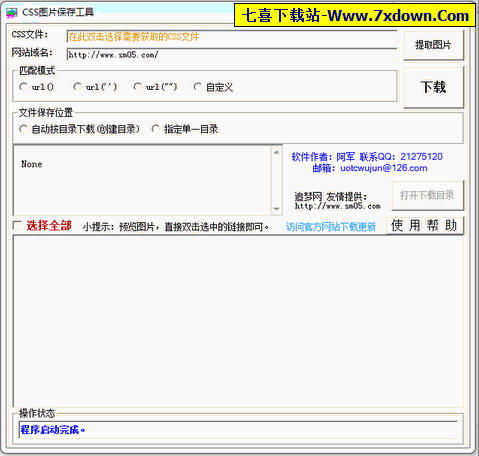Screen dimensions: 479x456
Task: Click the scroll down arrow in None list
Action: [x=276, y=209]
